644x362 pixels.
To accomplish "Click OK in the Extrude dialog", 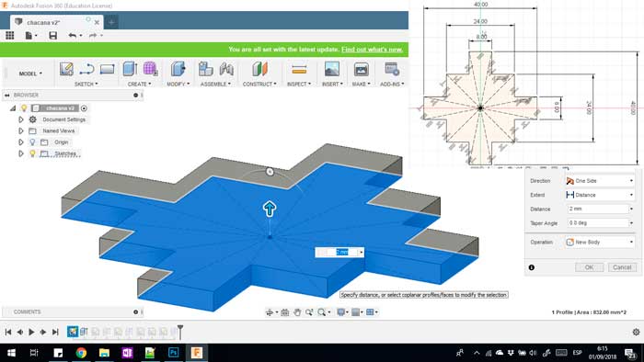I will click(589, 267).
